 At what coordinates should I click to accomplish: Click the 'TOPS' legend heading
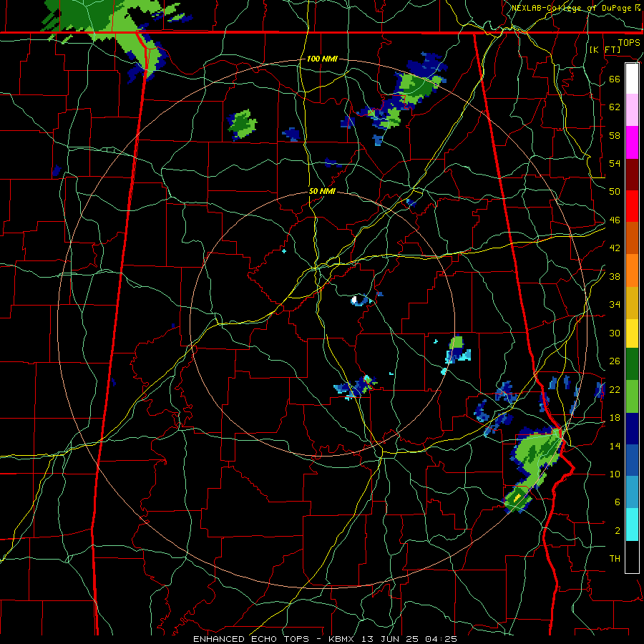[629, 42]
